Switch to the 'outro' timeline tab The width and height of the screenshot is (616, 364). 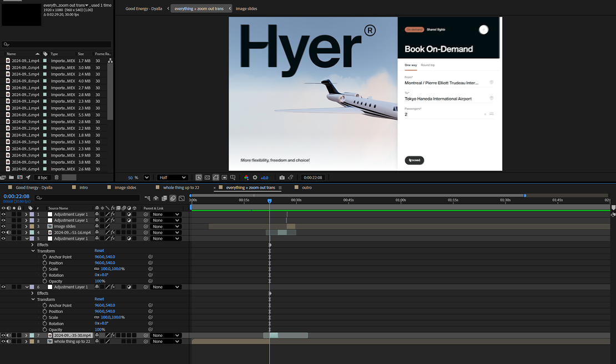(306, 188)
